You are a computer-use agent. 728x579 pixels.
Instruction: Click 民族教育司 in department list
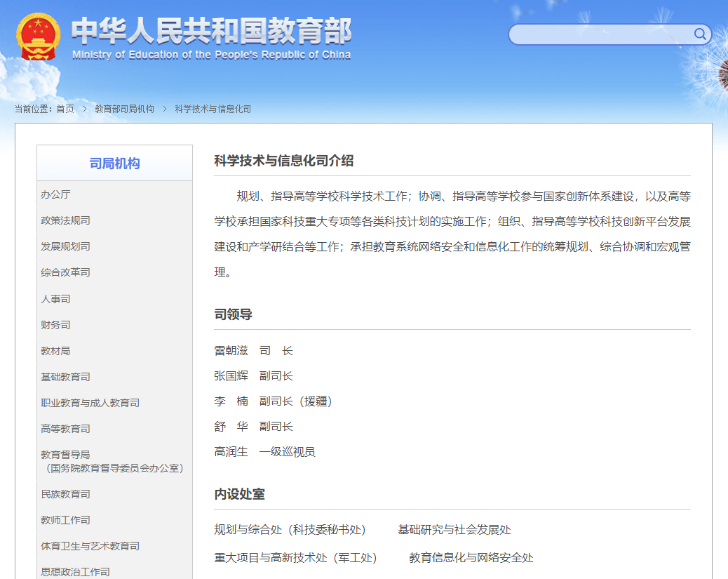65,494
